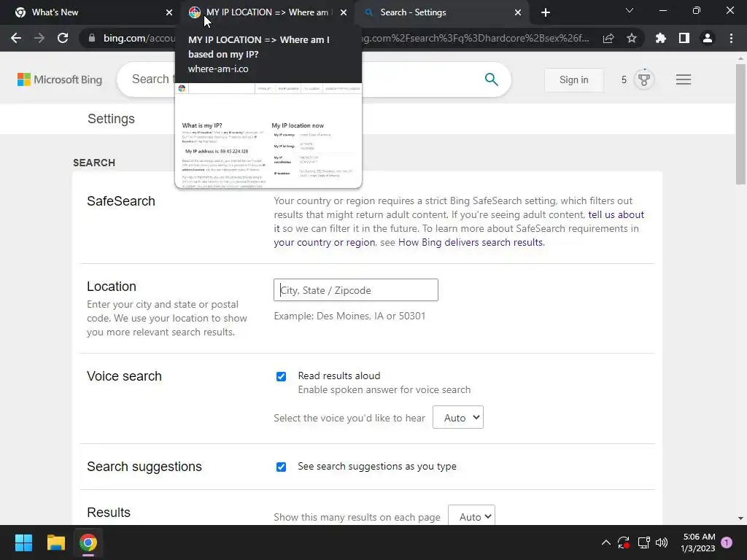Open the volume tray icon
The image size is (747, 560).
coord(662,542)
